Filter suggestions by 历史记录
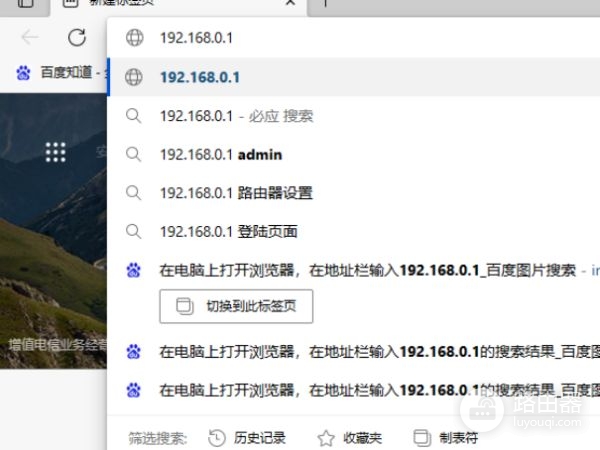The image size is (600, 450). pos(247,437)
